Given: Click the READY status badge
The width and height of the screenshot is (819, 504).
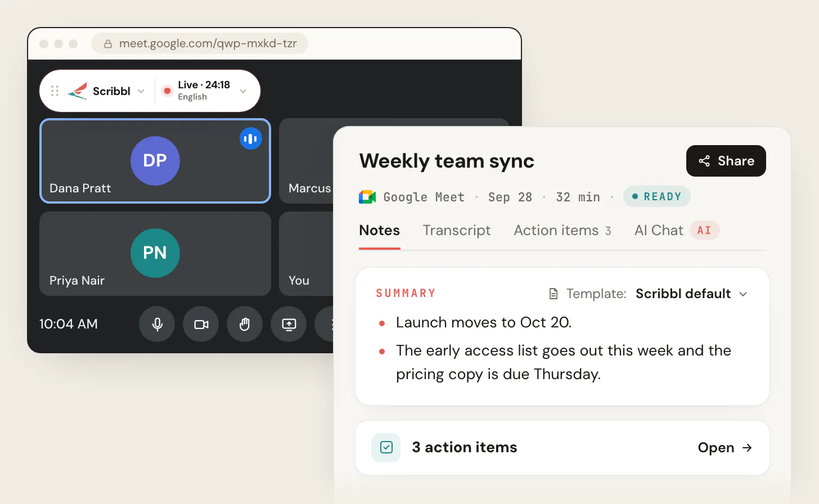Looking at the screenshot, I should tap(657, 196).
